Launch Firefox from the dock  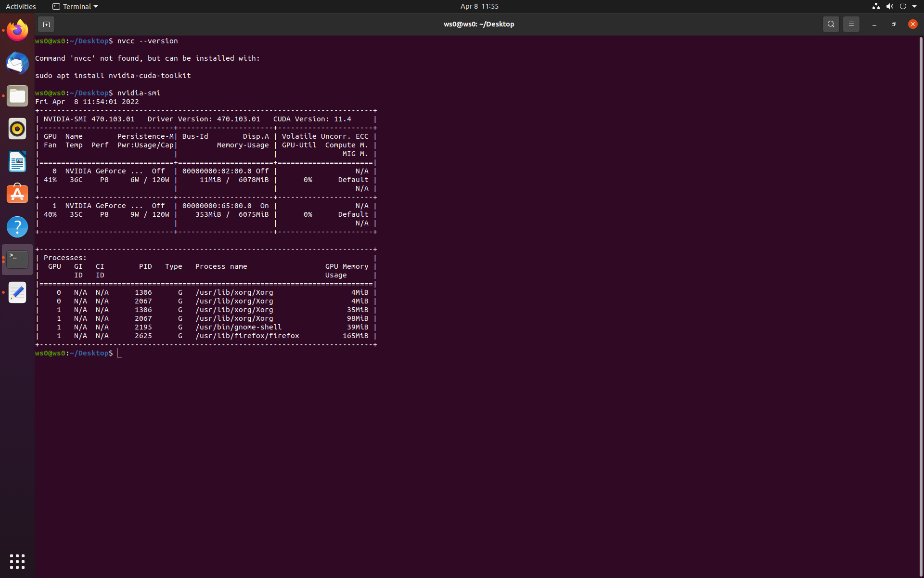point(17,31)
